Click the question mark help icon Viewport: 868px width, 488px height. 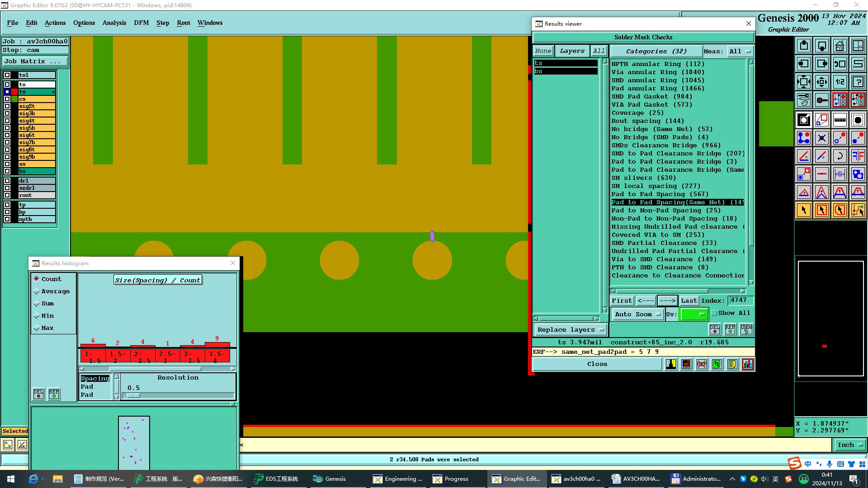click(x=858, y=82)
